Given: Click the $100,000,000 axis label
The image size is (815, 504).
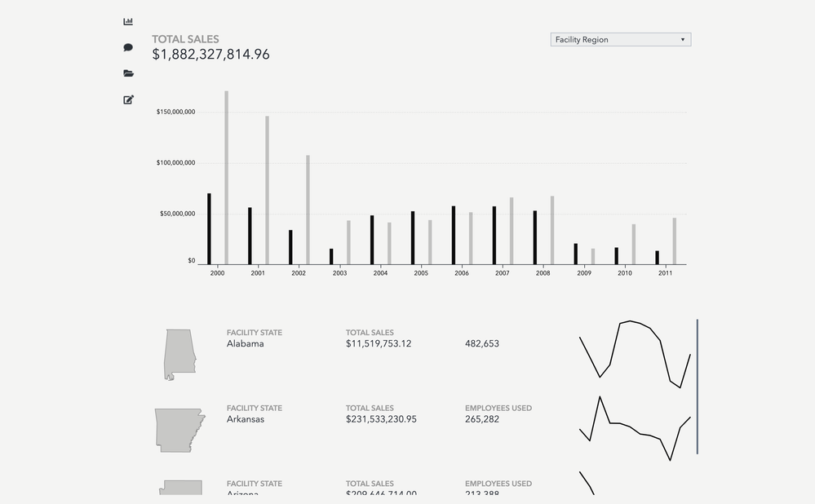Looking at the screenshot, I should coord(175,162).
